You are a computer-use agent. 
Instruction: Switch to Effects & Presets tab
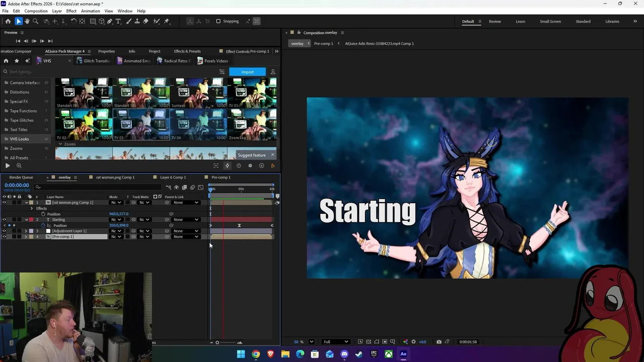pos(187,51)
